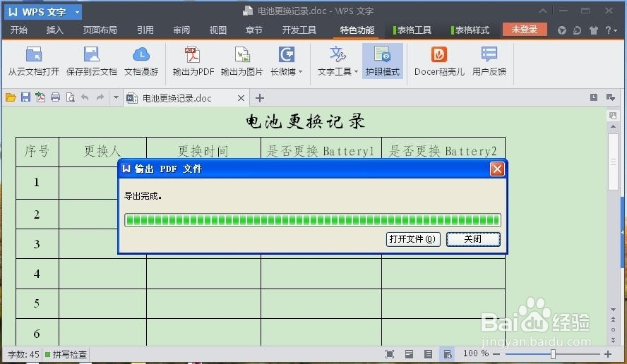Open print preview icon
The image size is (627, 364).
click(71, 97)
